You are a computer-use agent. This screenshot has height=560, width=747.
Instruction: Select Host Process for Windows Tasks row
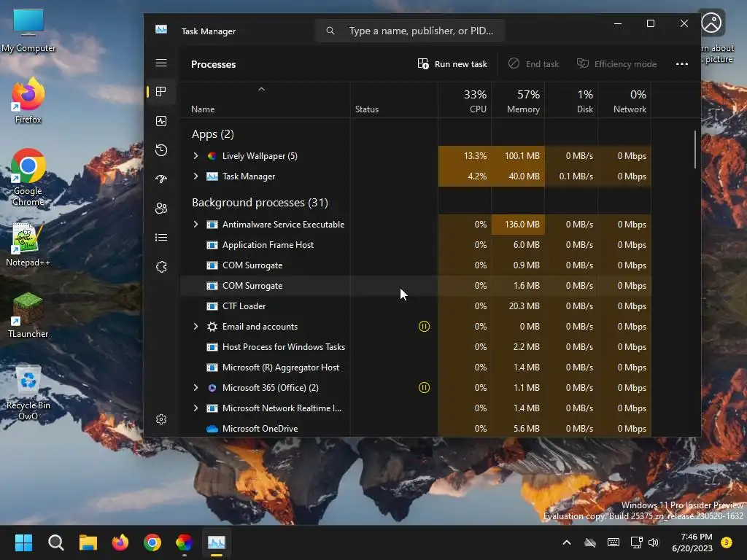pyautogui.click(x=415, y=346)
